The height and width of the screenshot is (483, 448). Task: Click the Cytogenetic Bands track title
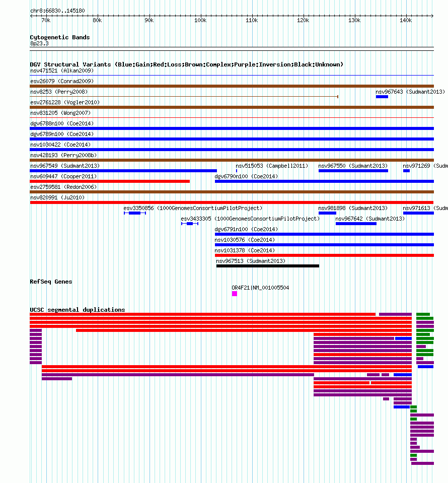click(x=60, y=37)
